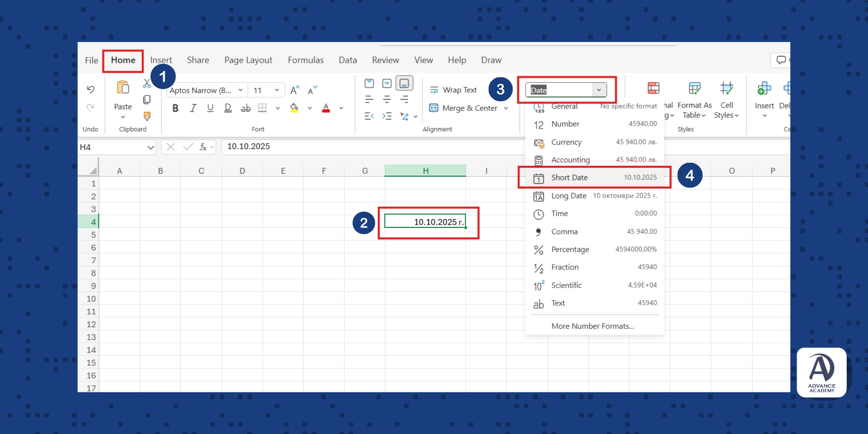
Task: Switch to the Review tab
Action: [386, 60]
